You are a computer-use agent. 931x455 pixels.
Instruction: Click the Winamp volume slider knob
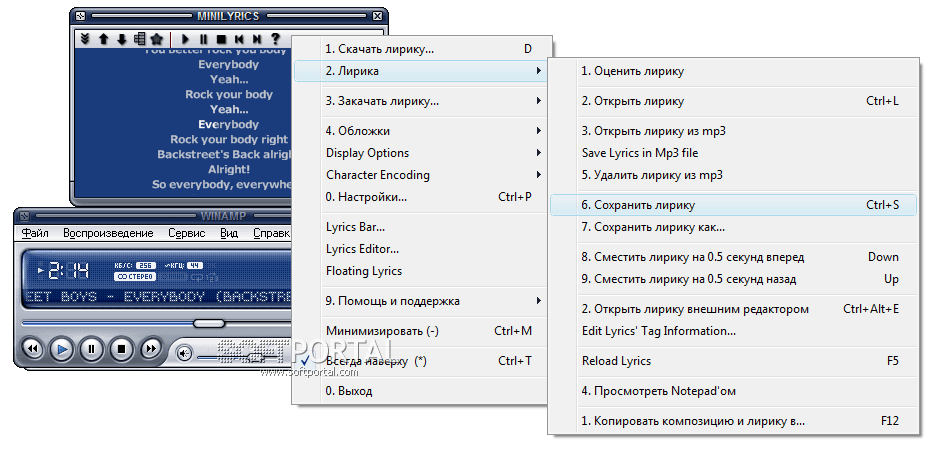[255, 358]
